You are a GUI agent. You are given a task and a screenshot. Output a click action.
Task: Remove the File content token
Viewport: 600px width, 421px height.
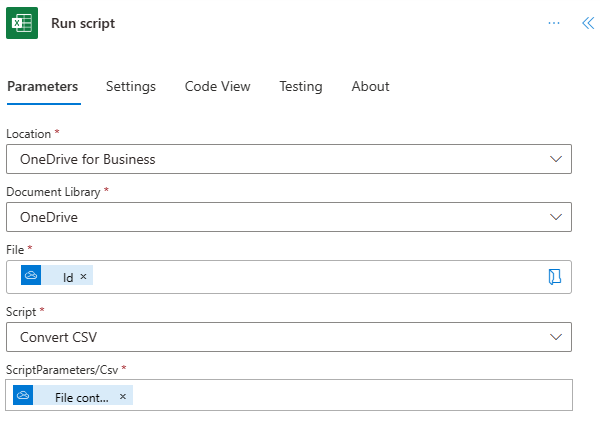[123, 396]
